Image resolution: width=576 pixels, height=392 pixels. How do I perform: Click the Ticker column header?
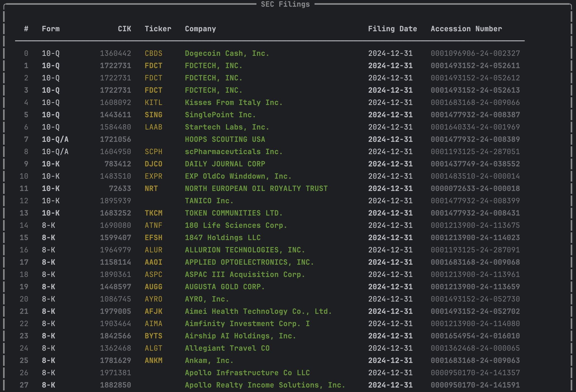pyautogui.click(x=158, y=29)
